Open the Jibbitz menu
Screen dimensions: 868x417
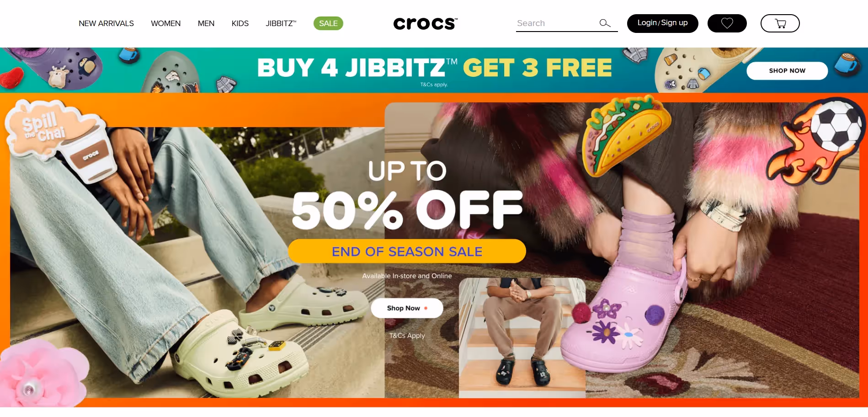click(281, 23)
